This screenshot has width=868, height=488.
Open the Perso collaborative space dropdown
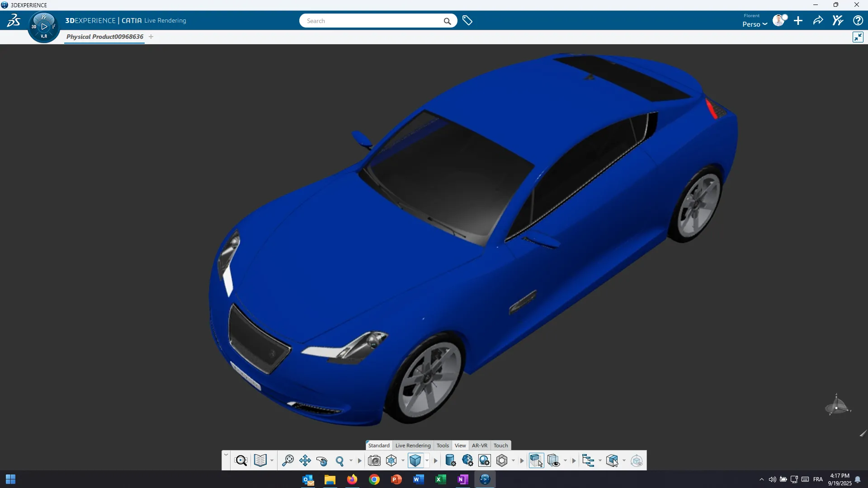pos(754,24)
